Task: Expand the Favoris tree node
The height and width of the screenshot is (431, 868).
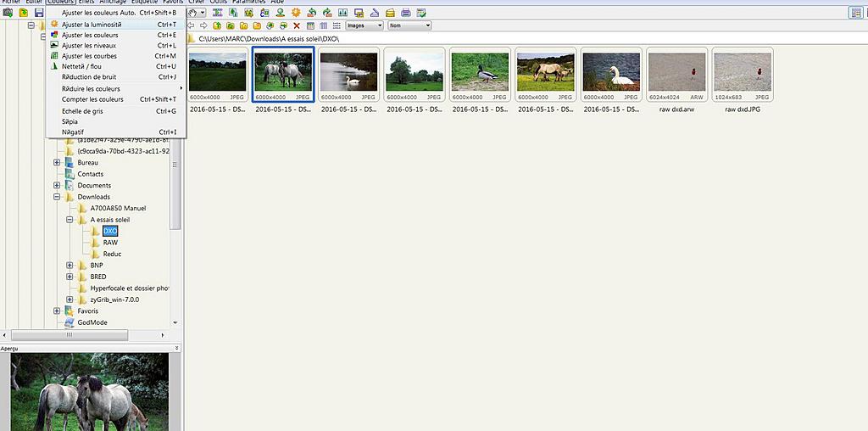Action: (57, 311)
